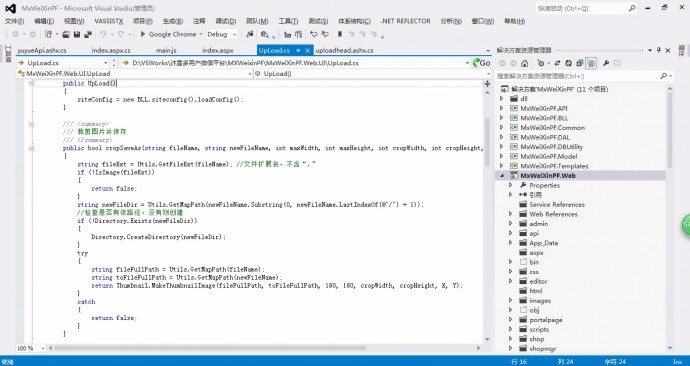Open the 调试(D) menu
The height and width of the screenshot is (366, 690).
(226, 21)
